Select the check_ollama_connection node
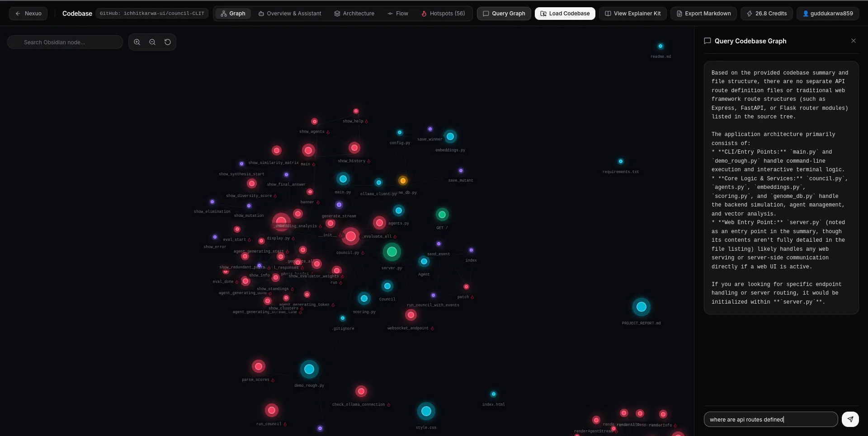This screenshot has height=436, width=868. pos(361,391)
